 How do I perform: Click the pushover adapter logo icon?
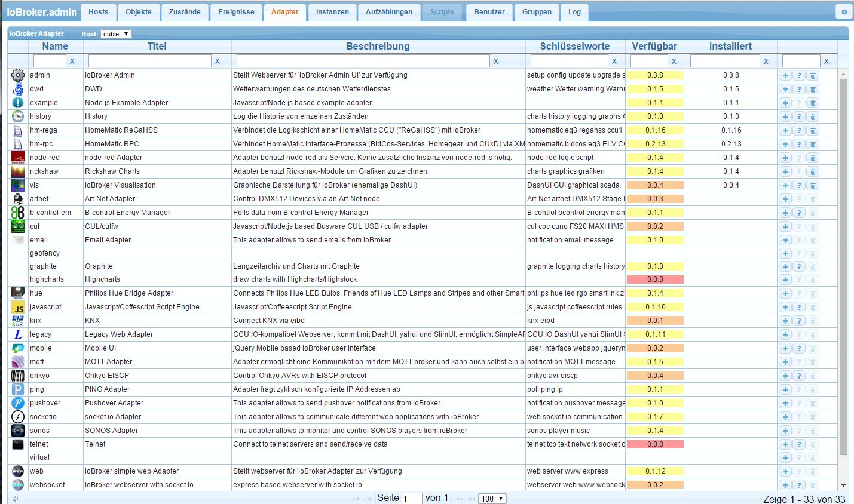pyautogui.click(x=18, y=403)
